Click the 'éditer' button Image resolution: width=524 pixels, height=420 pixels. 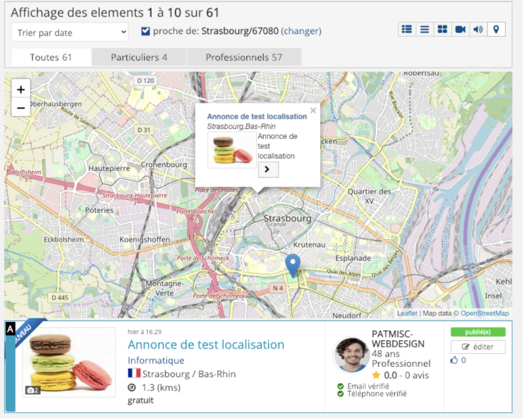tap(477, 347)
